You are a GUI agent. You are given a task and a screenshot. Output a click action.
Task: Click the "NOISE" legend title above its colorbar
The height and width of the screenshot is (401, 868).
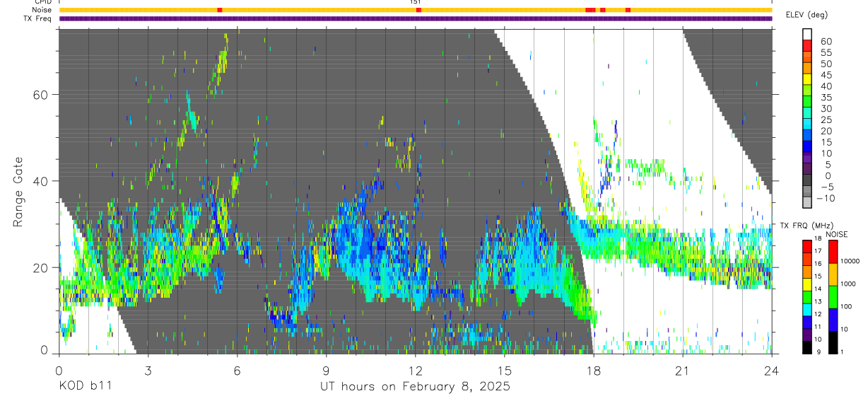[836, 234]
